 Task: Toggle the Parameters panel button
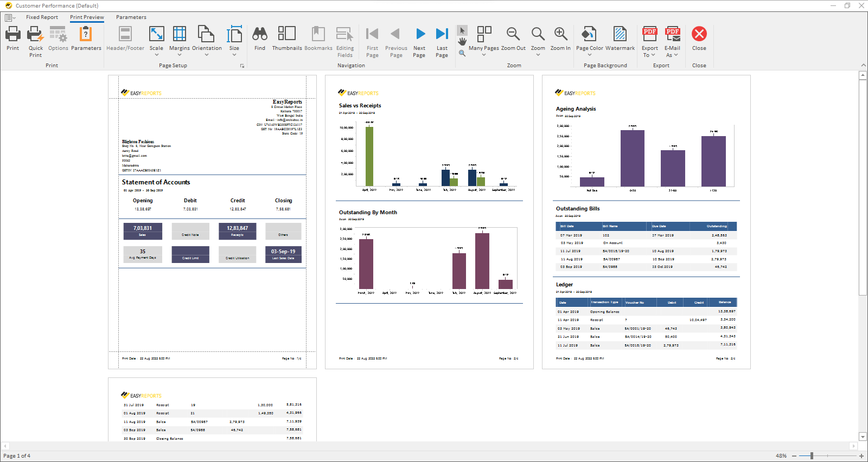86,35
